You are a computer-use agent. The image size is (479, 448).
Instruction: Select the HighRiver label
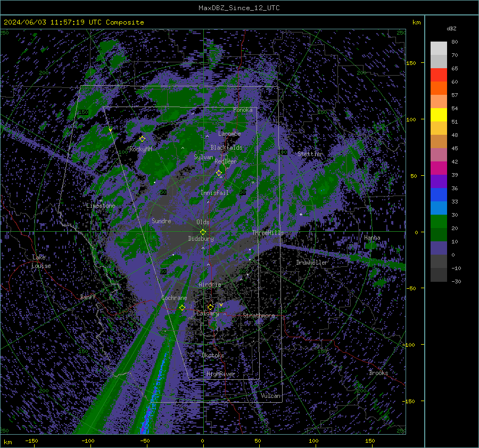coord(221,374)
